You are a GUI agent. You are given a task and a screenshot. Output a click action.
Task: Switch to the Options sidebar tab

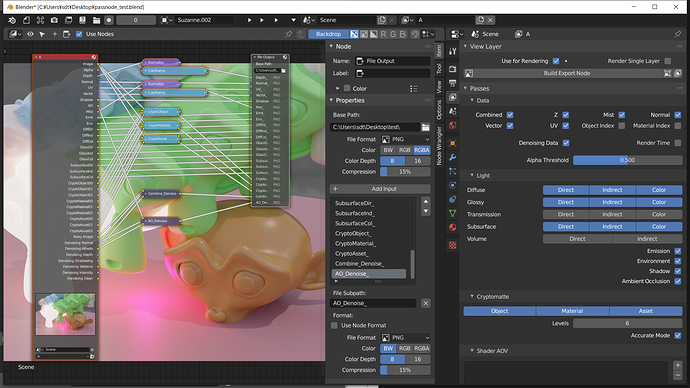tap(439, 110)
